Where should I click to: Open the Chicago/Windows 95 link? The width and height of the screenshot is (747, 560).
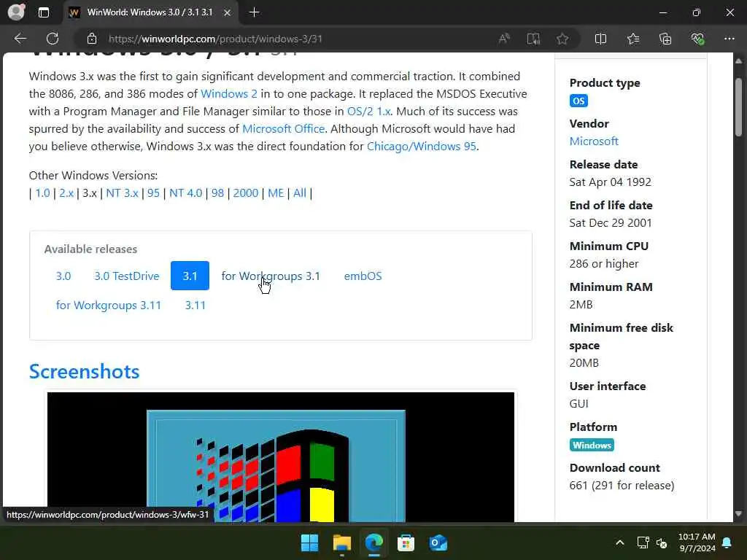click(x=421, y=146)
